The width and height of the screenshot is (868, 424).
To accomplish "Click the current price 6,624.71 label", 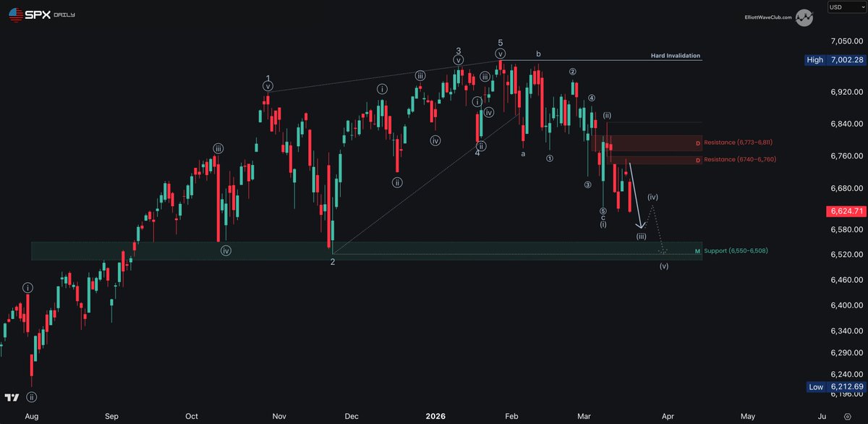I will click(x=846, y=211).
